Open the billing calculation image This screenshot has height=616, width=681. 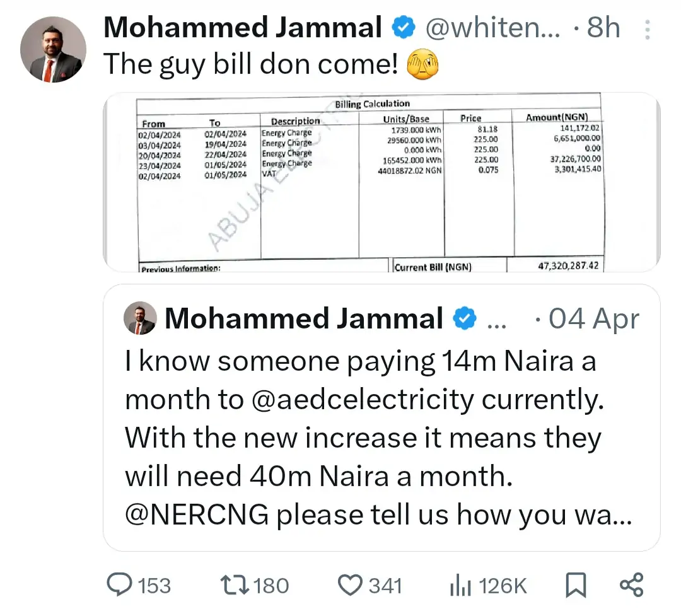pos(381,182)
